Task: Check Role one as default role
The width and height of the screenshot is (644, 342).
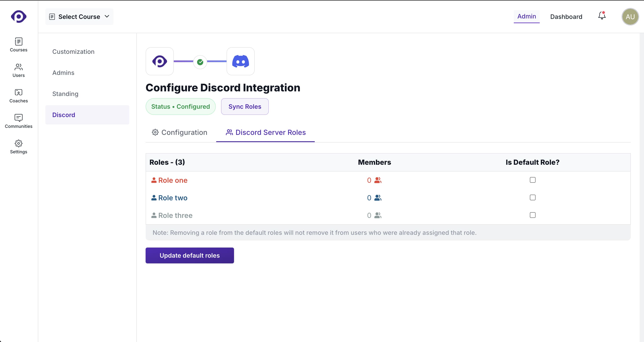Action: 532,180
